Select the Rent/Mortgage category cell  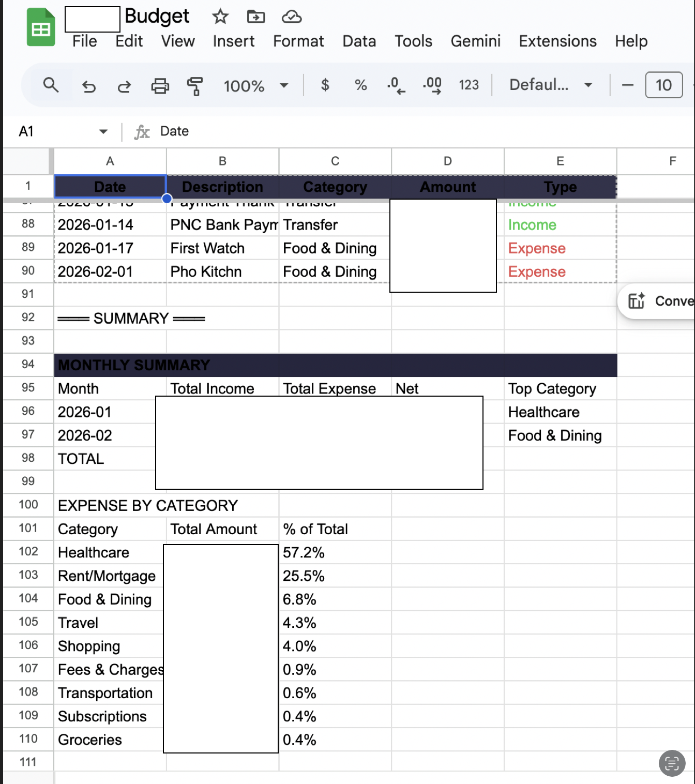point(109,576)
